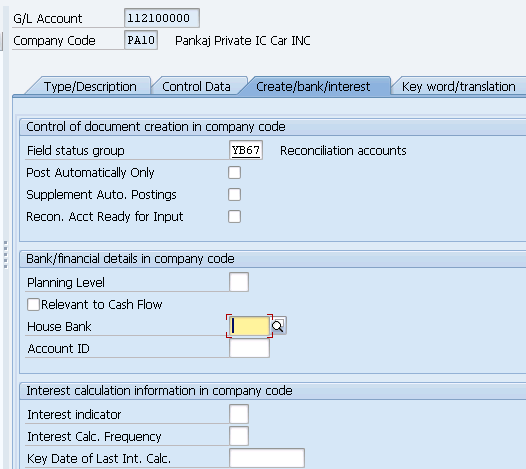The width and height of the screenshot is (526, 469).
Task: Click the House Bank input field
Action: coord(249,326)
